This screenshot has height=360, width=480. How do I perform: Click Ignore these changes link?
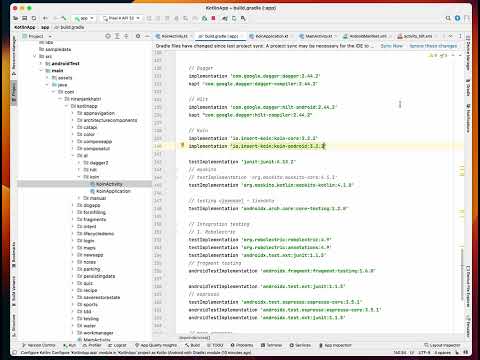coord(433,46)
